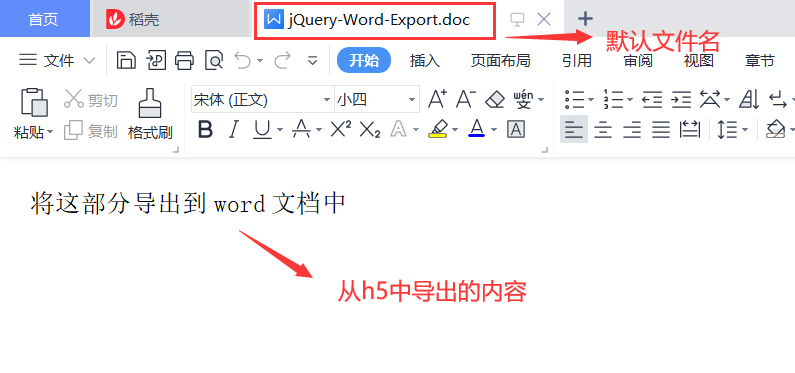Select the Format Painter (格式刷) tool

pos(150,115)
